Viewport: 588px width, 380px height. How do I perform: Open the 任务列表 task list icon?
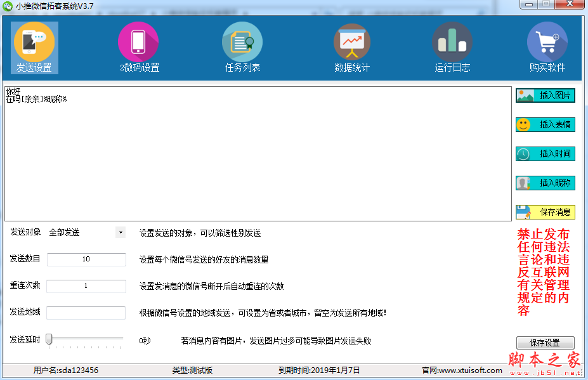point(242,48)
